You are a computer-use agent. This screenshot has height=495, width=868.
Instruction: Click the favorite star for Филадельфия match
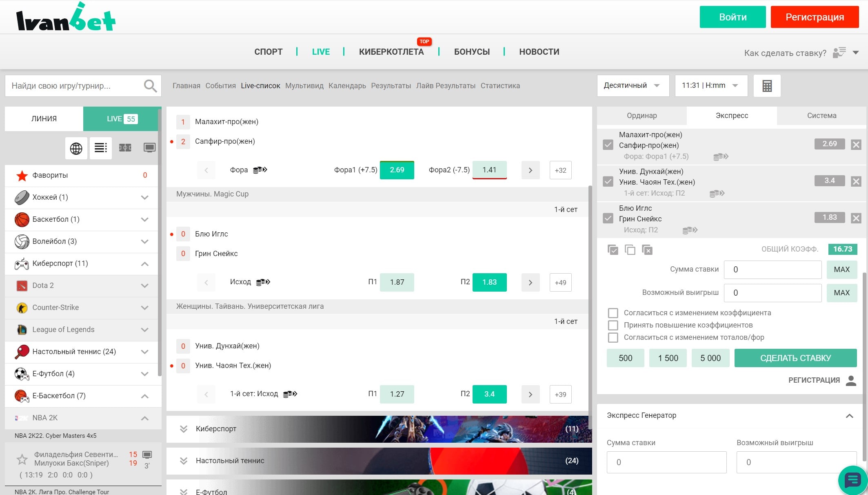click(x=22, y=459)
